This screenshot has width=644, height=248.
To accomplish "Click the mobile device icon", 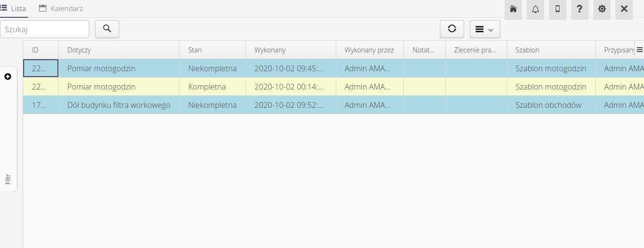I will click(557, 9).
